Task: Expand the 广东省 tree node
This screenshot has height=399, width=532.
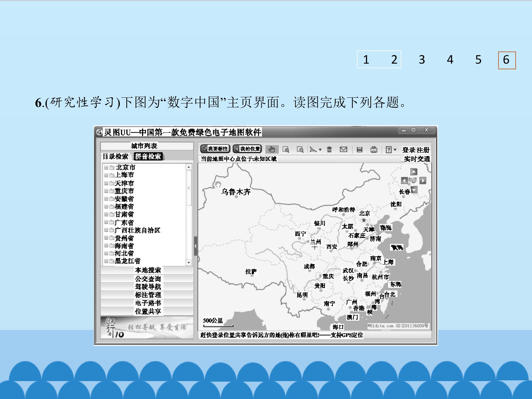Action: 106,222
